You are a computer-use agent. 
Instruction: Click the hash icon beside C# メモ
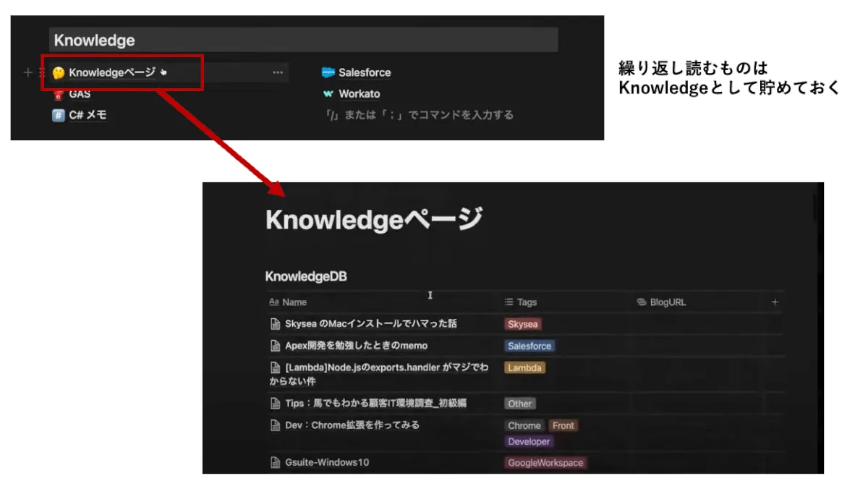(59, 115)
